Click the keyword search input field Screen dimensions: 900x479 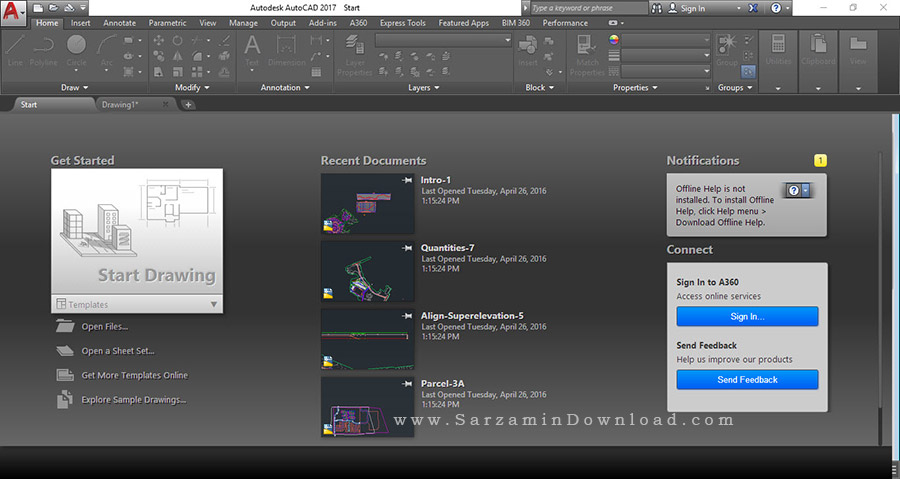pos(588,8)
